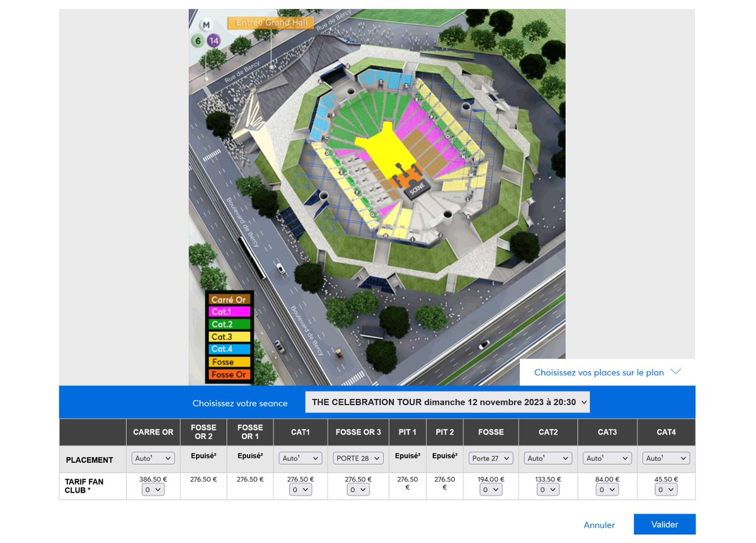Click the Choisissez votre seance label

coord(240,403)
